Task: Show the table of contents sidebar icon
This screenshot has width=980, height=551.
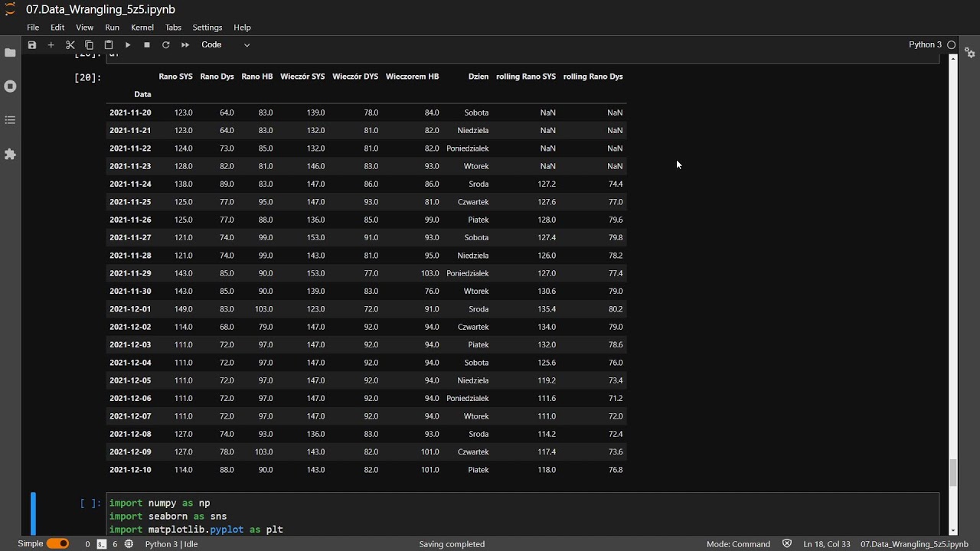Action: 10,120
